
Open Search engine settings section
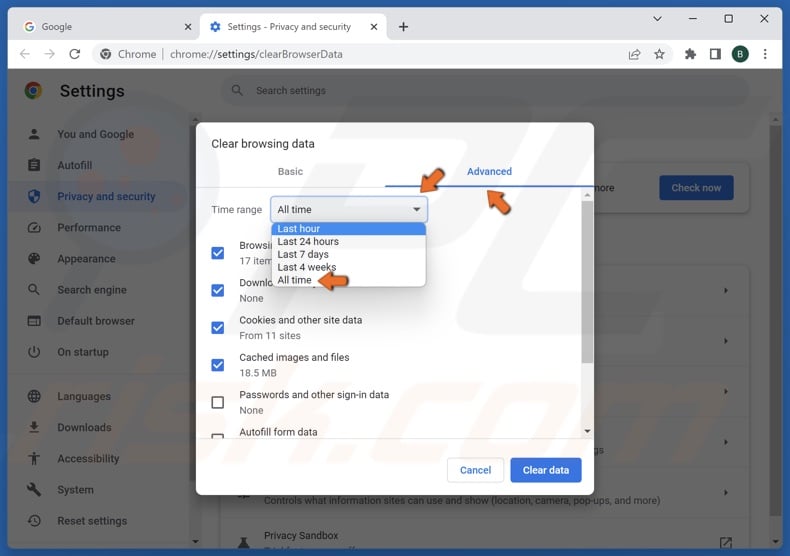click(x=92, y=290)
